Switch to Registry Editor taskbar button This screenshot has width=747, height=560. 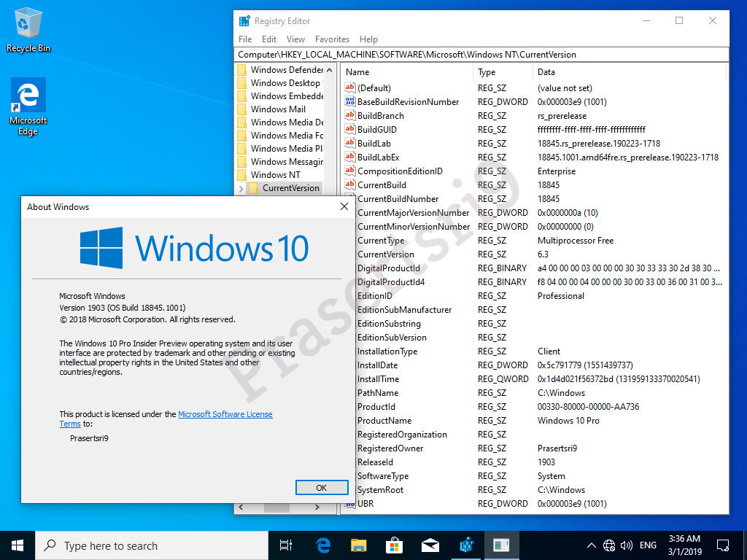[x=466, y=545]
